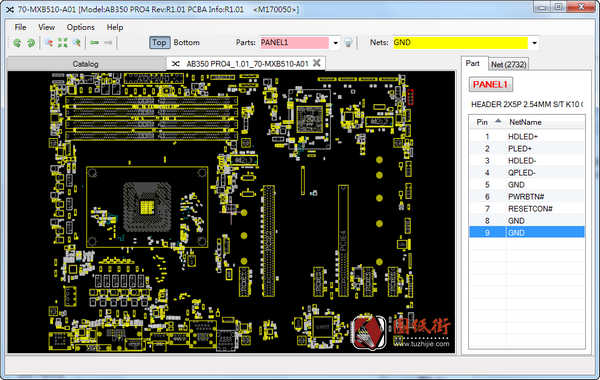The height and width of the screenshot is (380, 600).
Task: Select pin 1 HDLED+ row
Action: click(527, 137)
